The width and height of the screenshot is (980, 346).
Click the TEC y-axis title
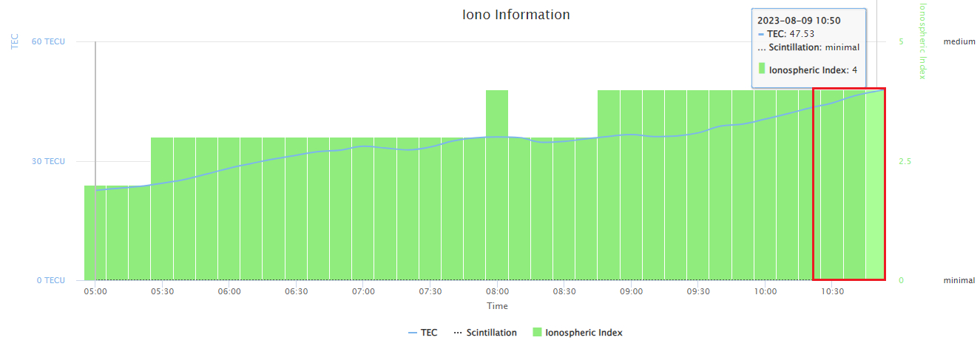tap(15, 41)
